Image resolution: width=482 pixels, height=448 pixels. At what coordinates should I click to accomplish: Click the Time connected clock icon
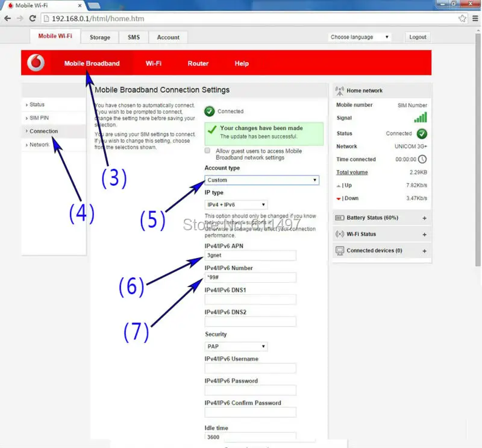(x=422, y=159)
